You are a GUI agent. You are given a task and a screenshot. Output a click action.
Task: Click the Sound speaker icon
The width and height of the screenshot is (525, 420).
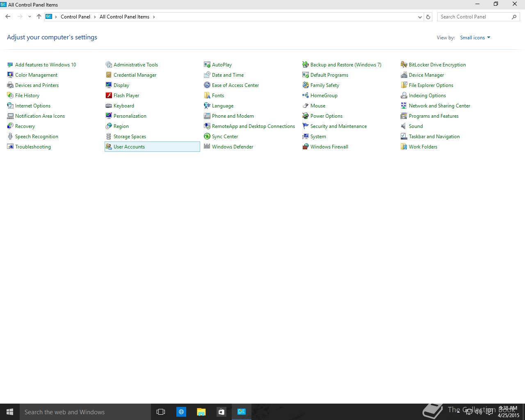(404, 126)
